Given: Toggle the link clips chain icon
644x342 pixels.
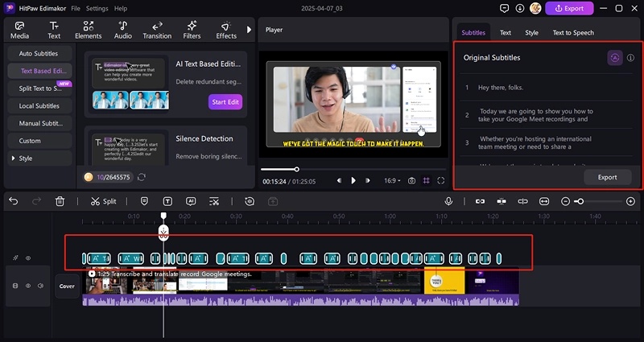Looking at the screenshot, I should 480,201.
